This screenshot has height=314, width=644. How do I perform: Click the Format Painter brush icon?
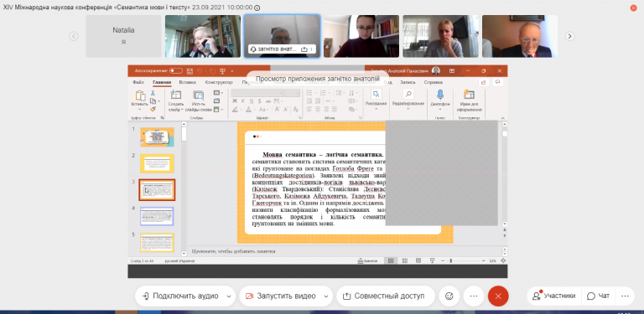pyautogui.click(x=153, y=109)
